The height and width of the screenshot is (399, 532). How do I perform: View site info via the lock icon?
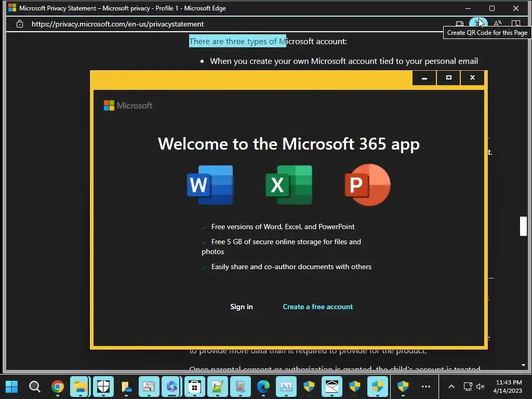[x=20, y=24]
